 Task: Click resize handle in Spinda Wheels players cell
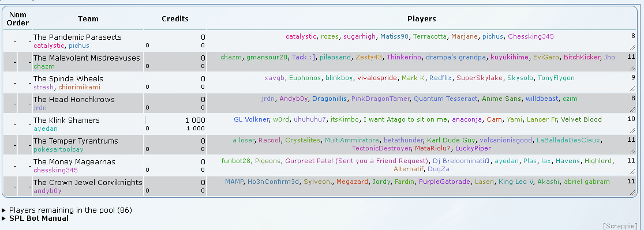632,89
